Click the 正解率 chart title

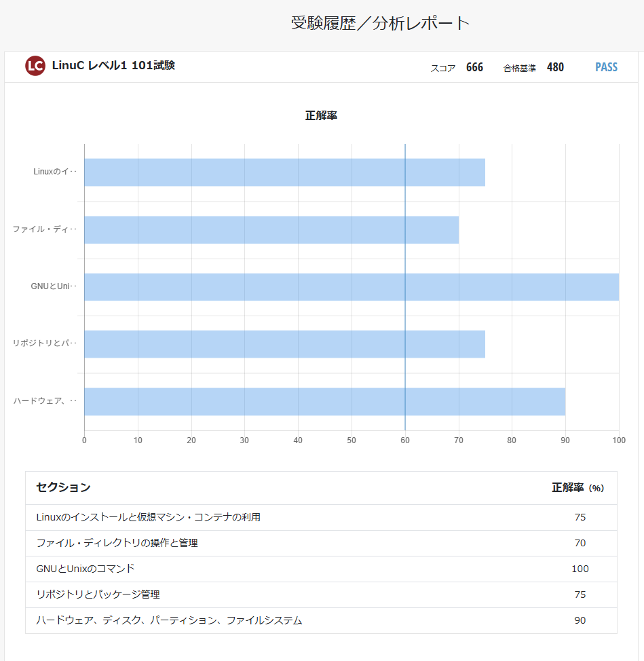[321, 115]
